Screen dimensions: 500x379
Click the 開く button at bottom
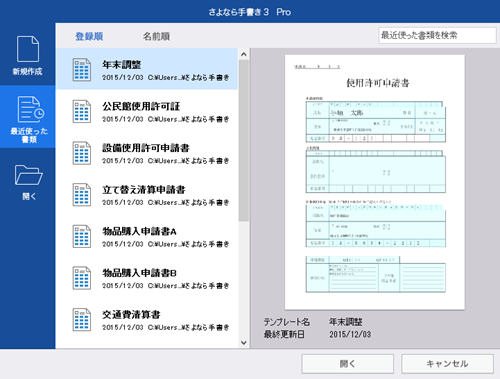coord(348,364)
